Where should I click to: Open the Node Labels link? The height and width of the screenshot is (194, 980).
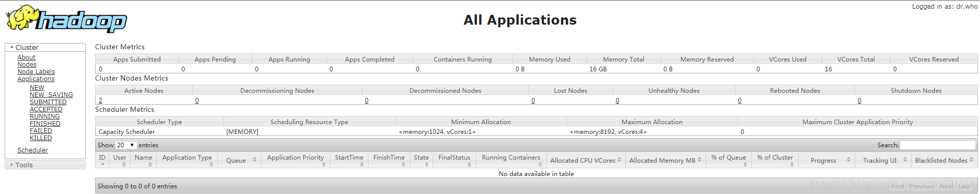click(x=36, y=72)
